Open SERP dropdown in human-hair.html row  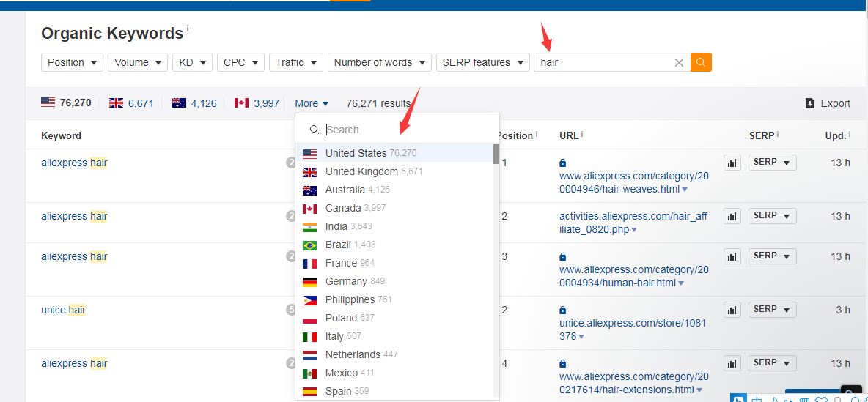tap(772, 256)
